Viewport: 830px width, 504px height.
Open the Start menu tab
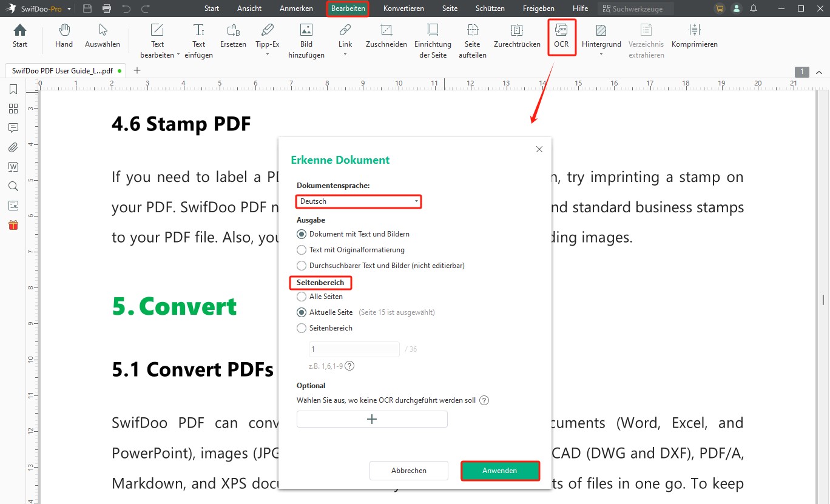click(212, 8)
